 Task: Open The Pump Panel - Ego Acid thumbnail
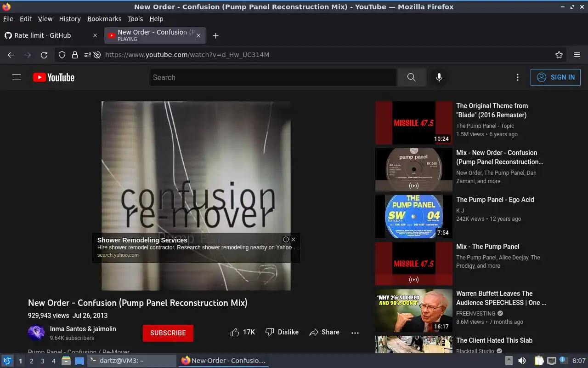[x=414, y=217]
